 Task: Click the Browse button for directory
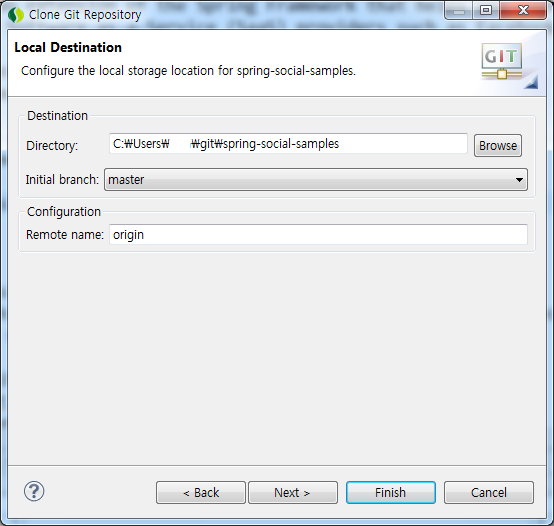tap(497, 146)
